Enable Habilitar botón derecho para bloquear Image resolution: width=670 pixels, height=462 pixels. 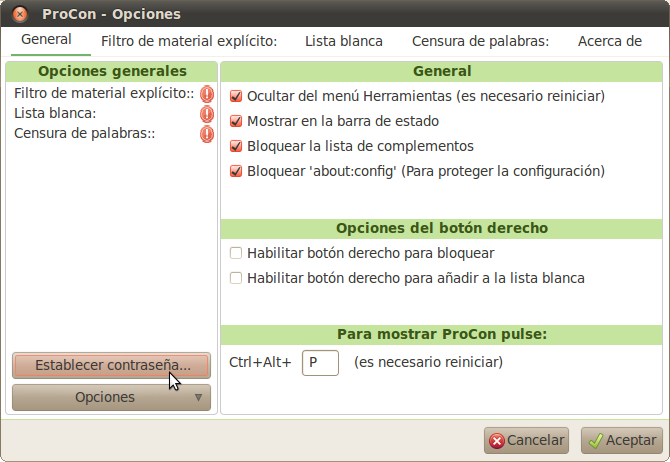click(x=236, y=253)
